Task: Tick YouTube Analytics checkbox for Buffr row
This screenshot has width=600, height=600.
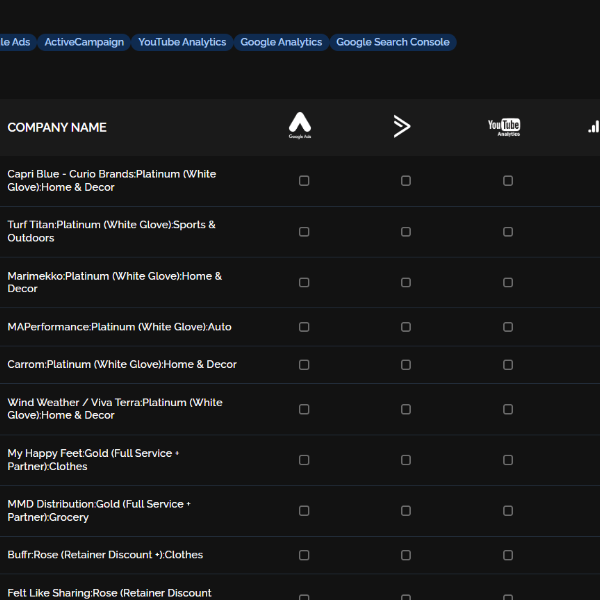Action: 508,555
